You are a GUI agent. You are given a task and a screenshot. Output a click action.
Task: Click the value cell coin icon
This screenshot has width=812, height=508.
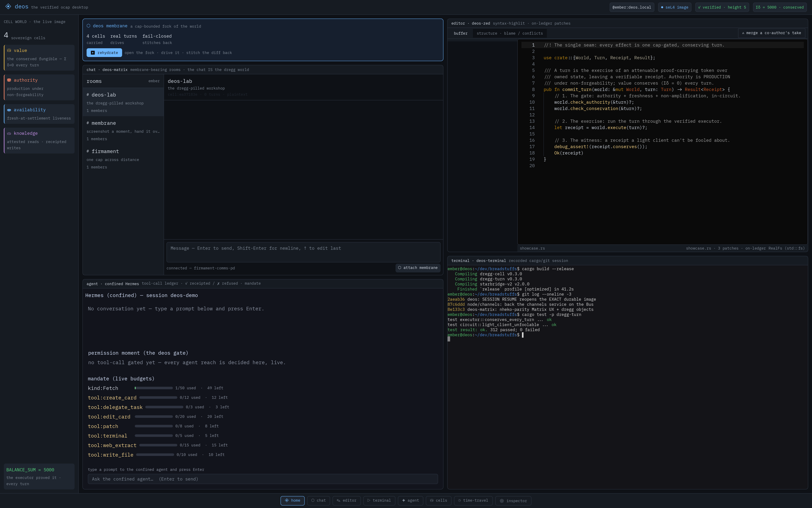(9, 50)
